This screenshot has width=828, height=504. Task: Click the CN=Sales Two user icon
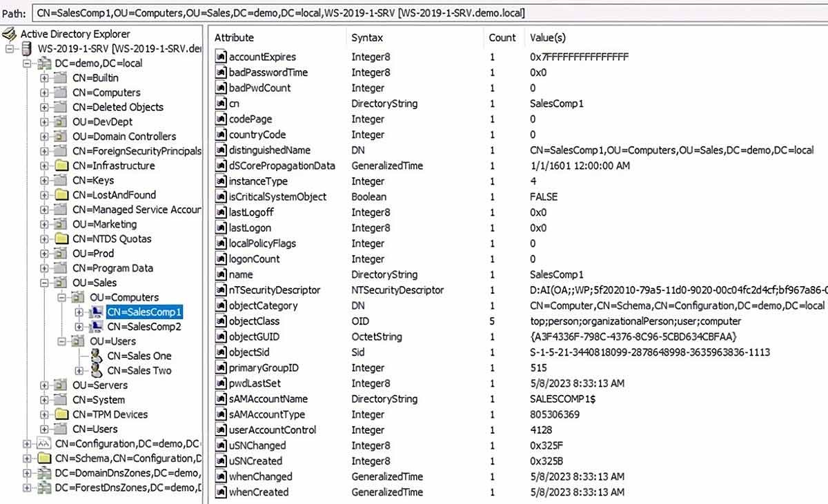click(96, 370)
